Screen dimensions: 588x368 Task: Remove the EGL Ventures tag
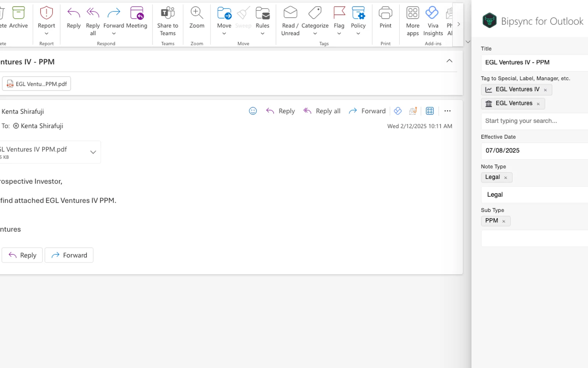[538, 104]
